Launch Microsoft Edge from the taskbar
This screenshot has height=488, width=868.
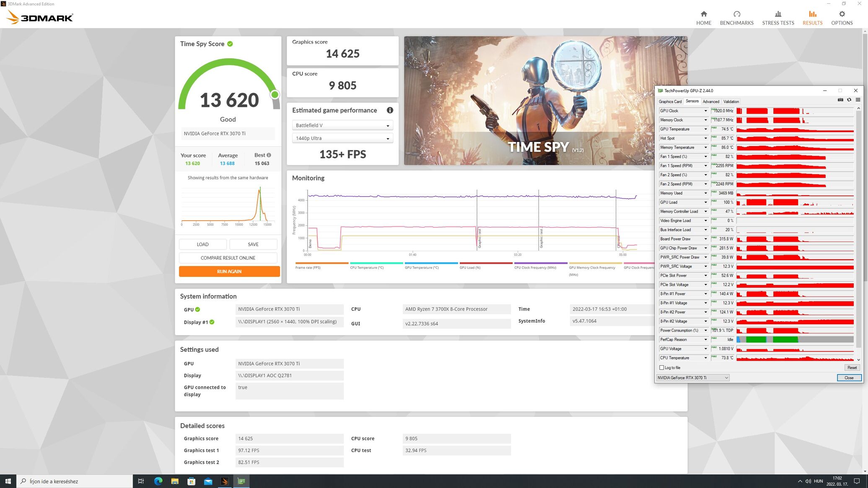click(158, 481)
